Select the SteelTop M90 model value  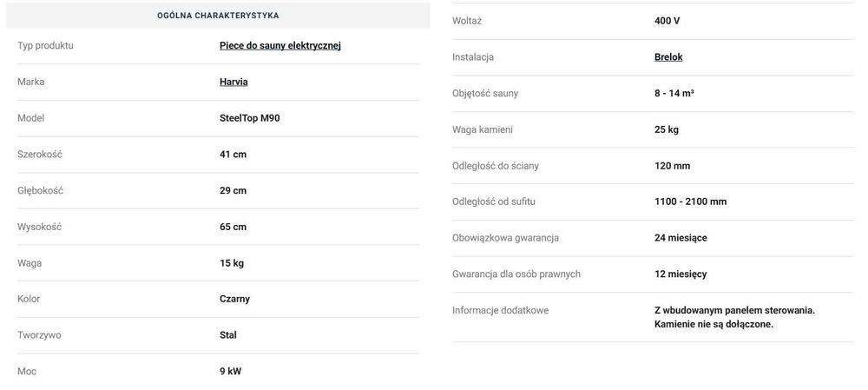coord(249,118)
